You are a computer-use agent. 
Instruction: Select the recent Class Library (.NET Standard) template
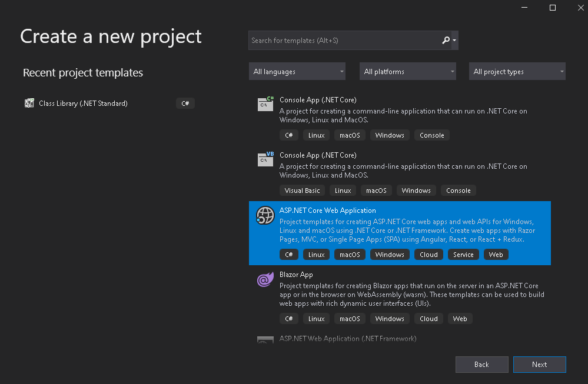click(x=83, y=103)
